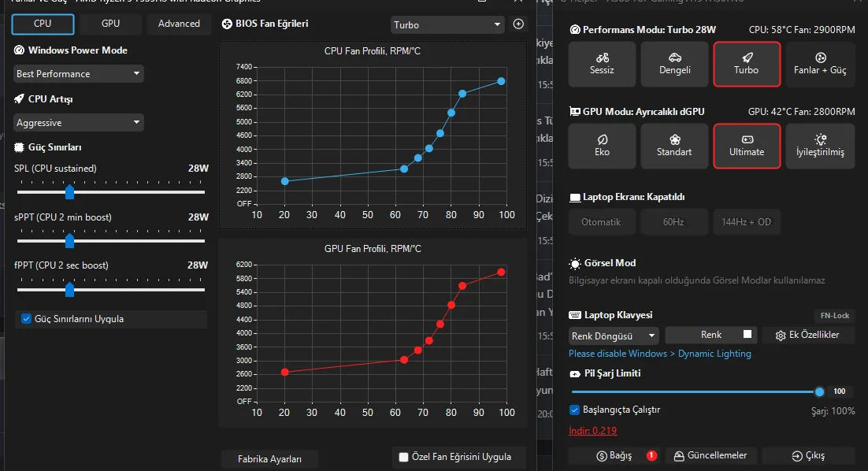This screenshot has width=868, height=471.
Task: Click the CPU fan curve point at 20°C
Action: (x=284, y=181)
